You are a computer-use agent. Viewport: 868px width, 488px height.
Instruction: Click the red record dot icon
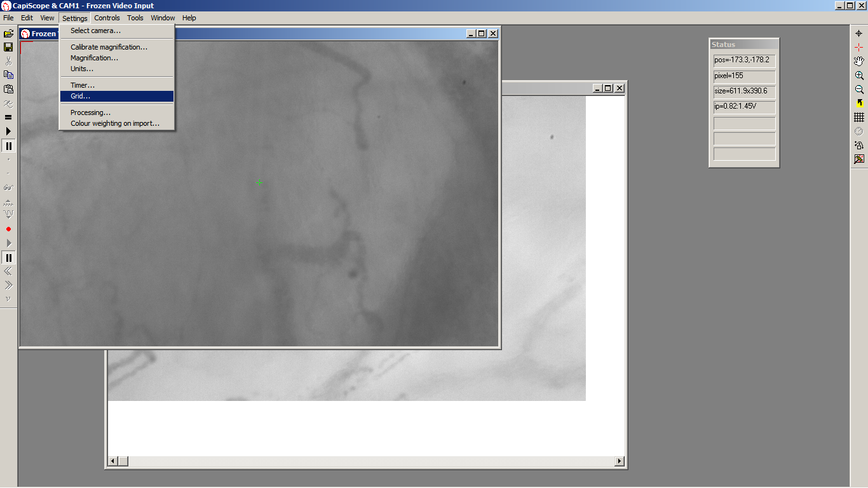(8, 229)
